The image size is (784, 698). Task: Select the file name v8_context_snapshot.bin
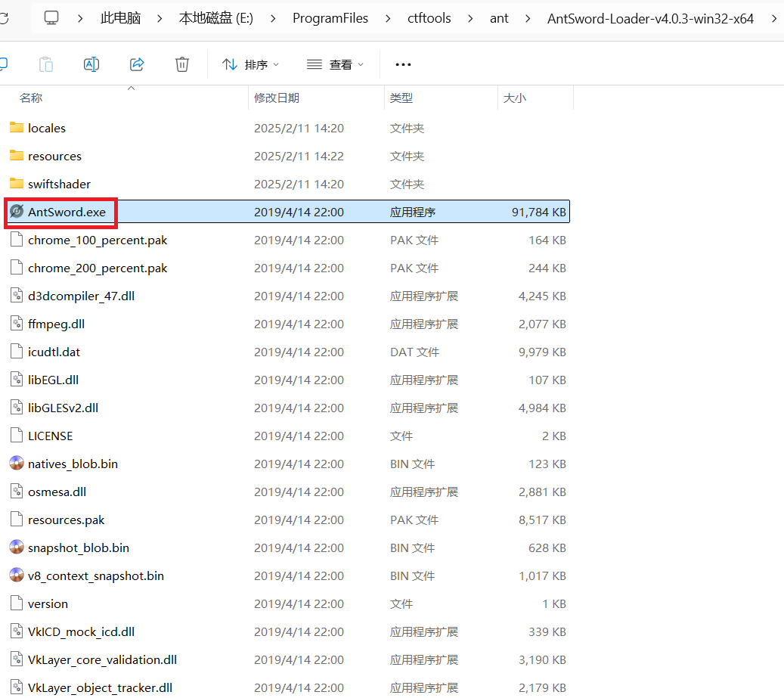pyautogui.click(x=95, y=576)
